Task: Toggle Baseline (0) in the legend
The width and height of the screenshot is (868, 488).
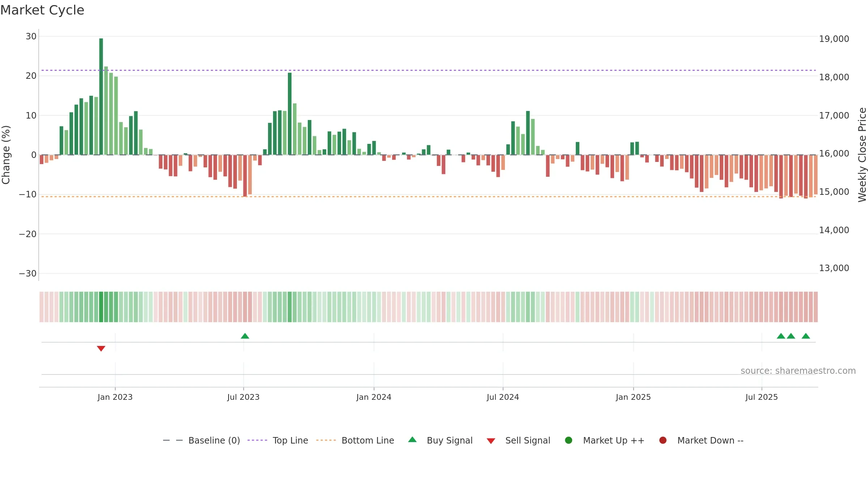Action: click(x=201, y=440)
